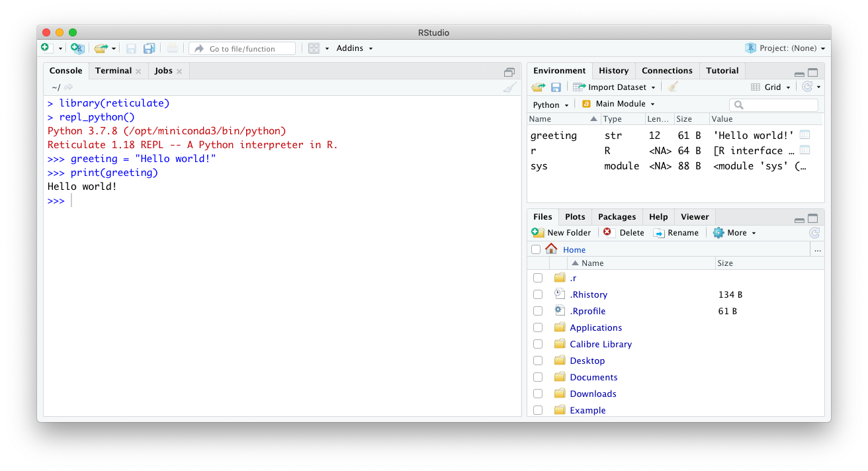868x471 pixels.
Task: Refresh the file listing
Action: (x=814, y=233)
